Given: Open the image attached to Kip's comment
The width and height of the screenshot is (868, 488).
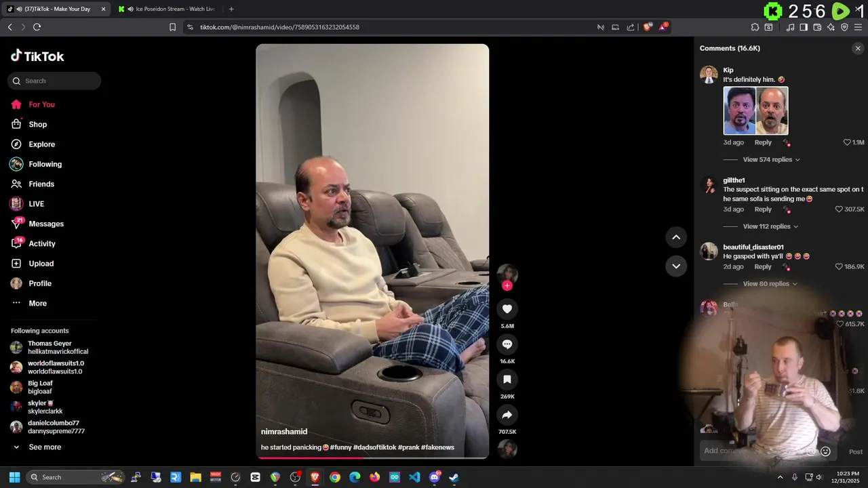Looking at the screenshot, I should (x=755, y=110).
